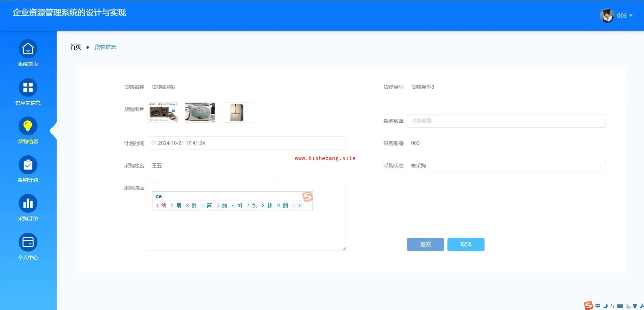644x310 pixels.
Task: Choose IME candidate 4.策
Action: (206, 205)
